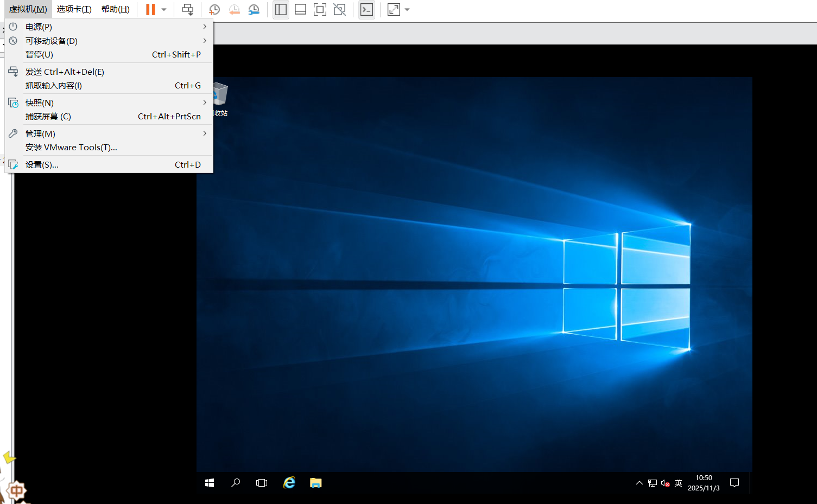Click the wrench icon beside 管理(M)
Image resolution: width=817 pixels, height=504 pixels.
coord(13,133)
